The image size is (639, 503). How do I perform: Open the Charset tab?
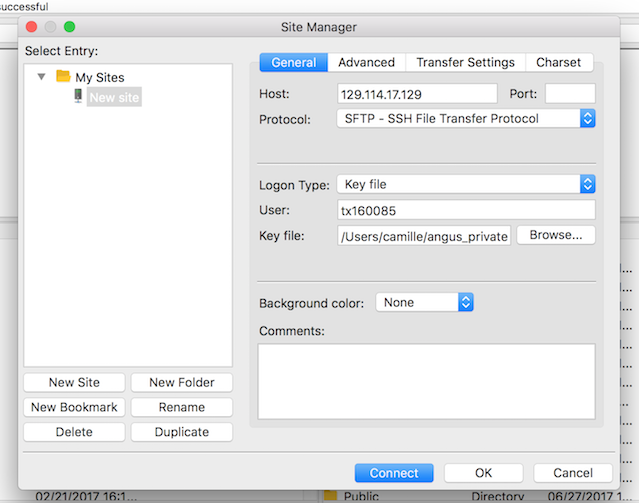pyautogui.click(x=558, y=62)
